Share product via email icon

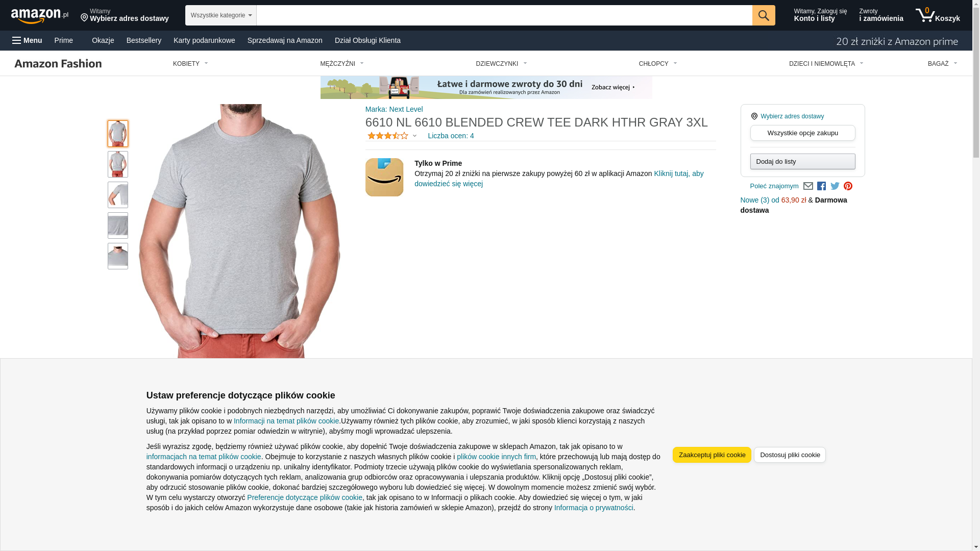[x=807, y=186]
